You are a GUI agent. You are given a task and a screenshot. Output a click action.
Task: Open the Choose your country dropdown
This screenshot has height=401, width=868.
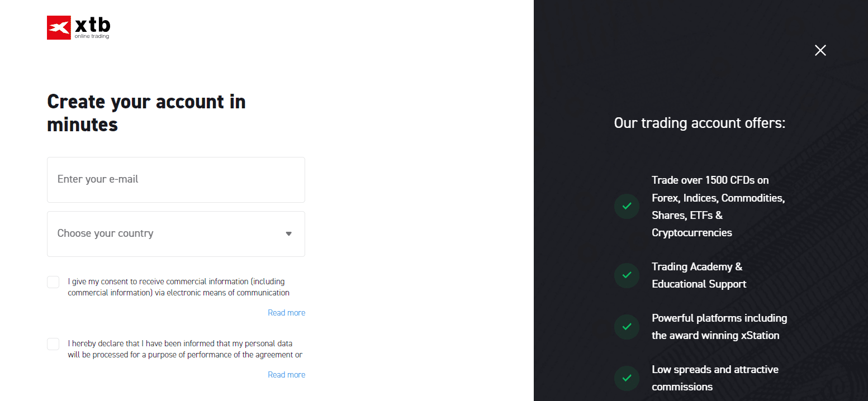tap(176, 234)
